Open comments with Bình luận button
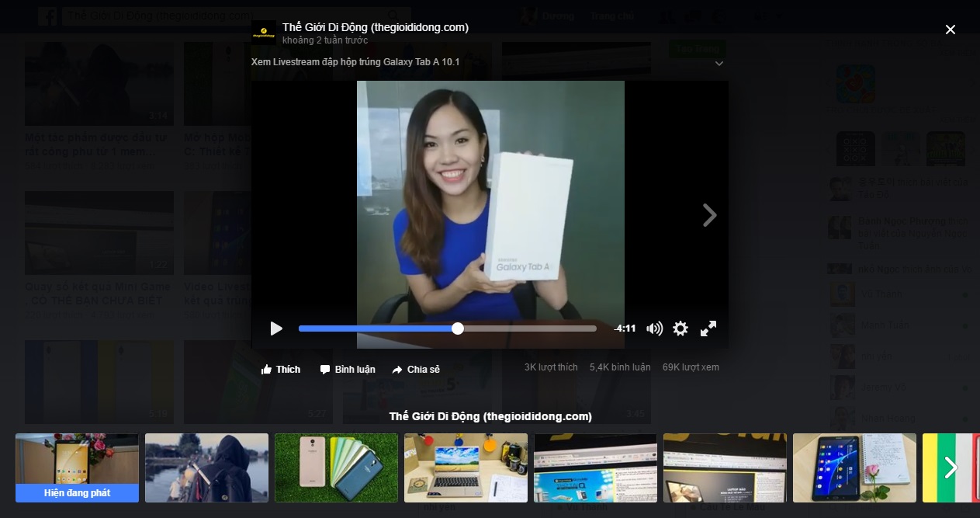This screenshot has height=518, width=980. pos(348,369)
